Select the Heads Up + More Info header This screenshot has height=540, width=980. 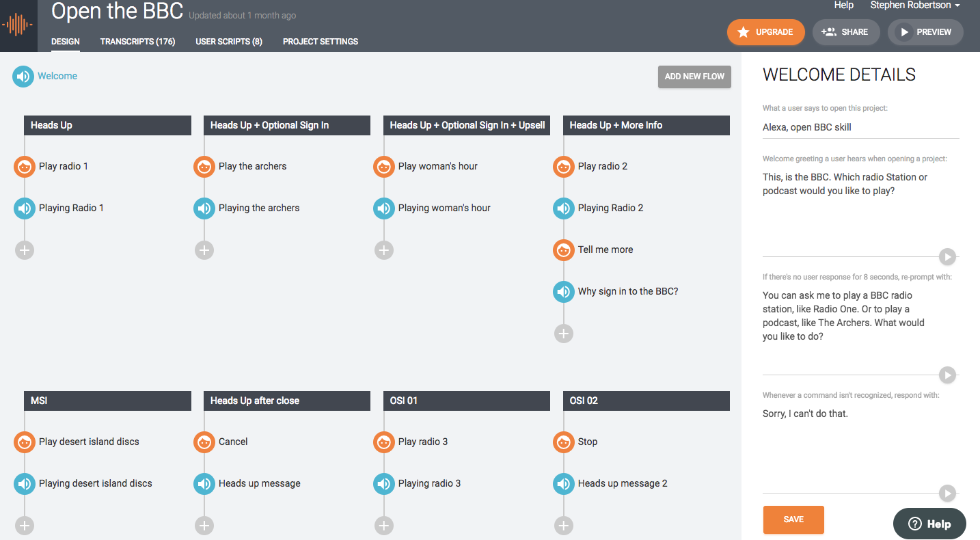[646, 125]
